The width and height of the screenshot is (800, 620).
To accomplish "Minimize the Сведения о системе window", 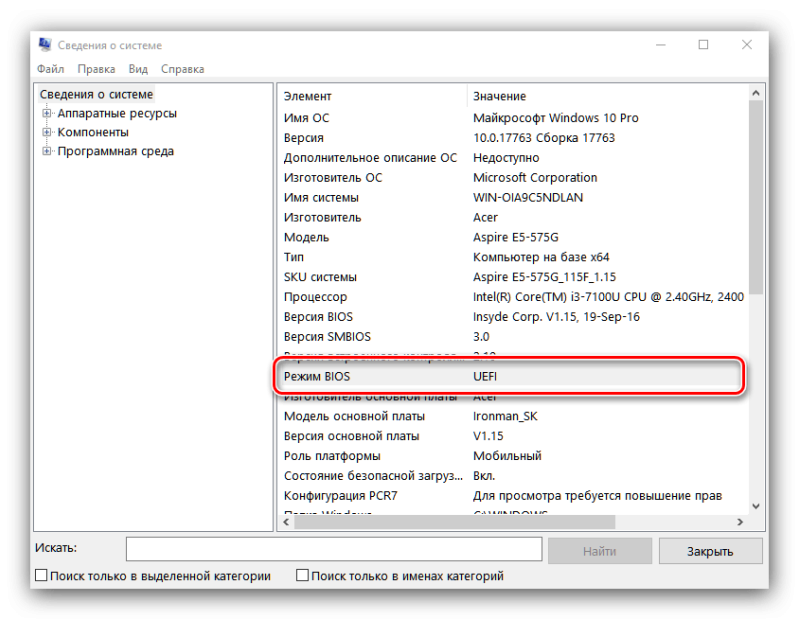I will pyautogui.click(x=661, y=45).
